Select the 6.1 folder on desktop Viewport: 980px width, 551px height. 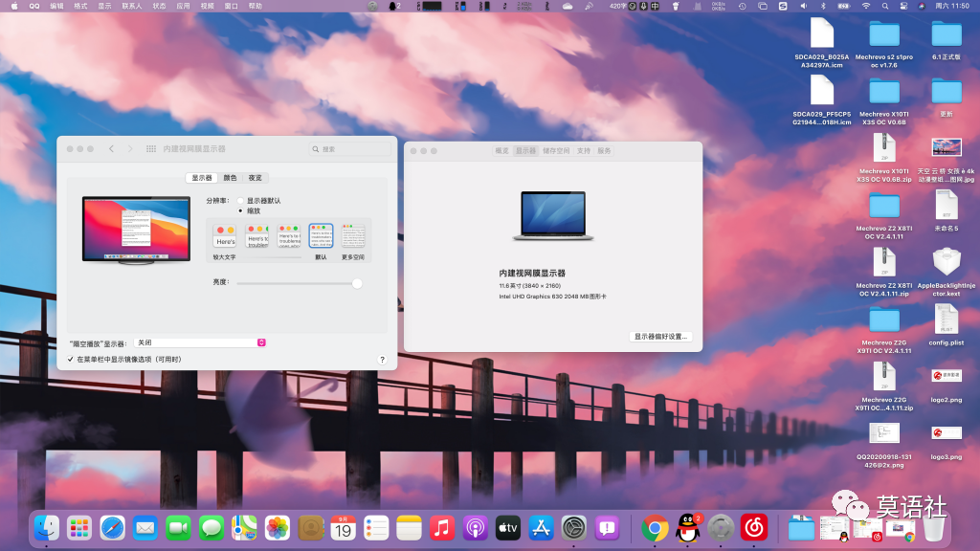[x=947, y=40]
